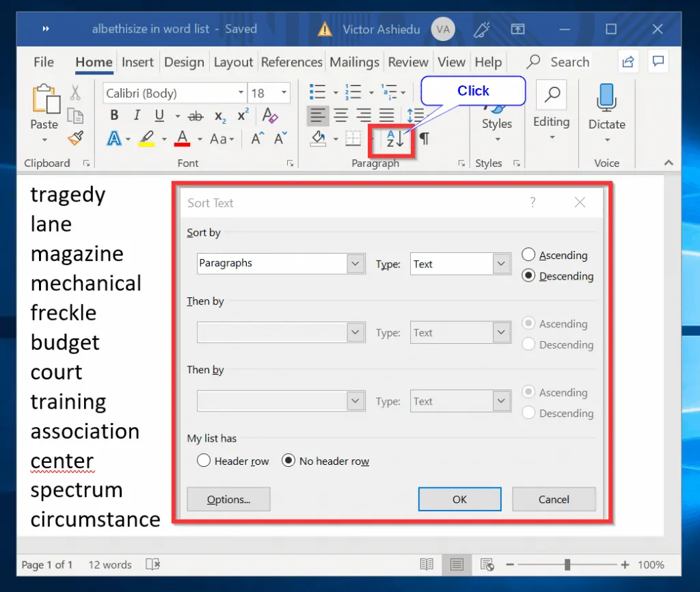Align text left
700x592 pixels.
(x=318, y=115)
